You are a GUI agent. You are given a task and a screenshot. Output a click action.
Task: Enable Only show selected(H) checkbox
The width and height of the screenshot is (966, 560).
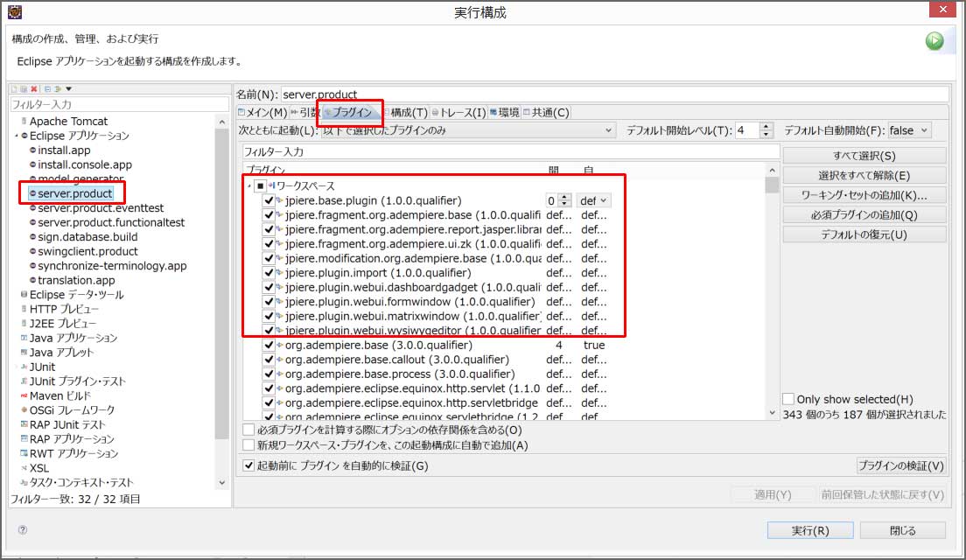788,399
